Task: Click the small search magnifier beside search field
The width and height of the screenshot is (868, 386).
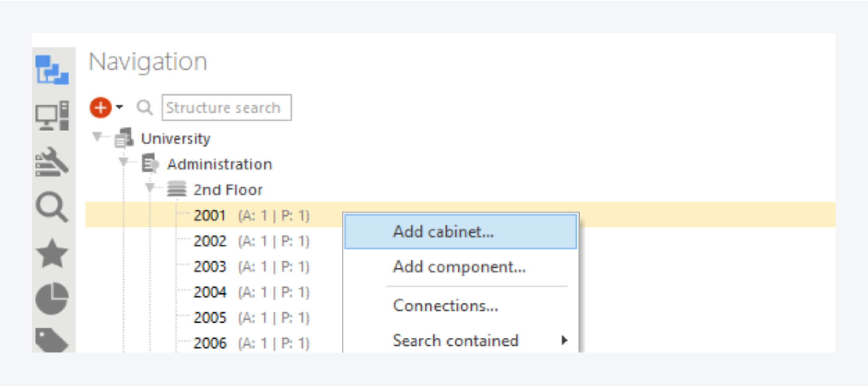Action: (145, 108)
